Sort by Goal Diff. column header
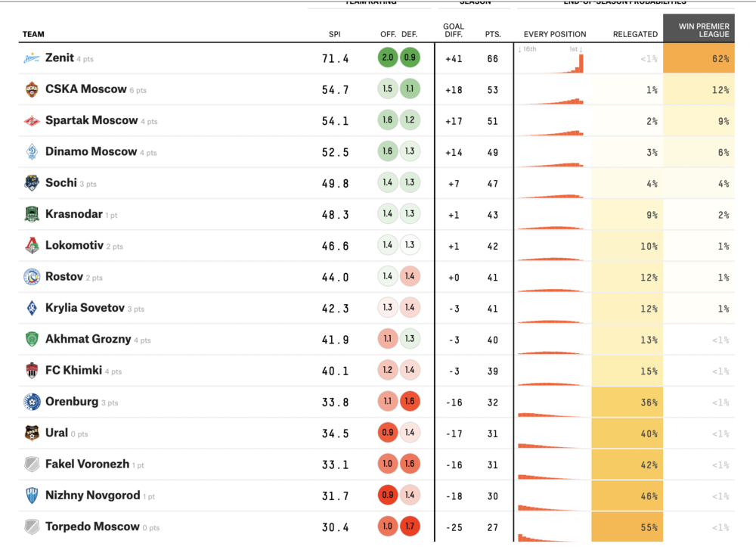Viewport: 756px width, 553px height. coord(454,30)
